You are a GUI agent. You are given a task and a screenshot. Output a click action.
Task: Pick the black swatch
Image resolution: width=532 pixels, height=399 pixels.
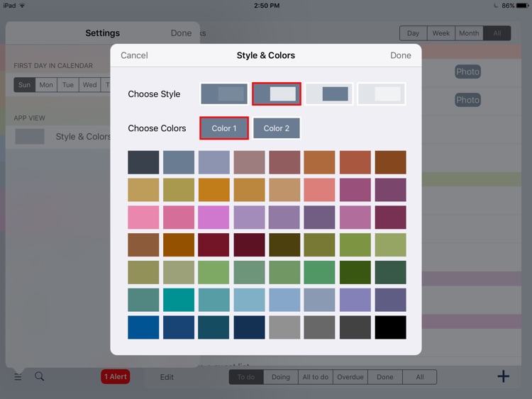[391, 327]
